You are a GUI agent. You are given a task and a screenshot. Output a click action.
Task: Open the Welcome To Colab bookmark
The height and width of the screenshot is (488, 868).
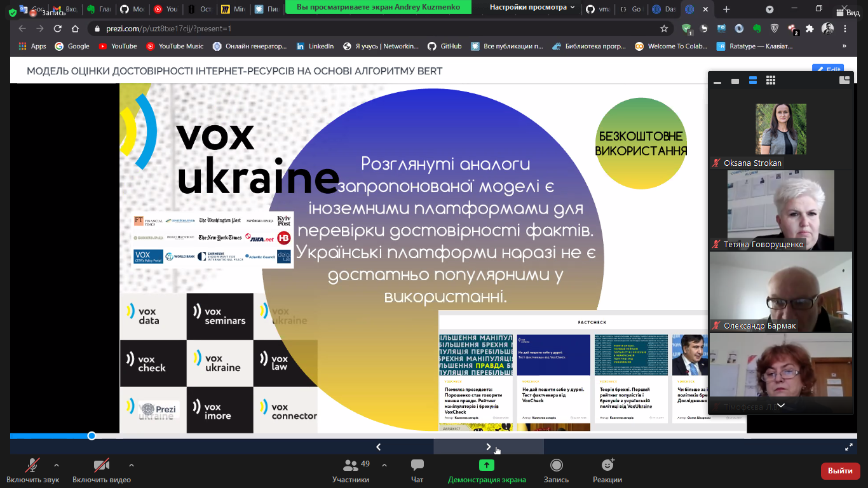672,46
